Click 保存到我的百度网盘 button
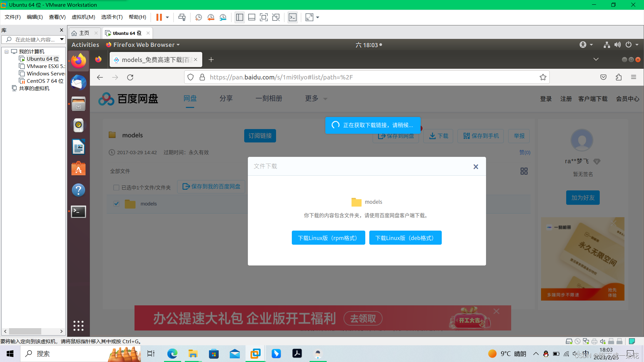Screen dimensions: 644x362 [211, 186]
